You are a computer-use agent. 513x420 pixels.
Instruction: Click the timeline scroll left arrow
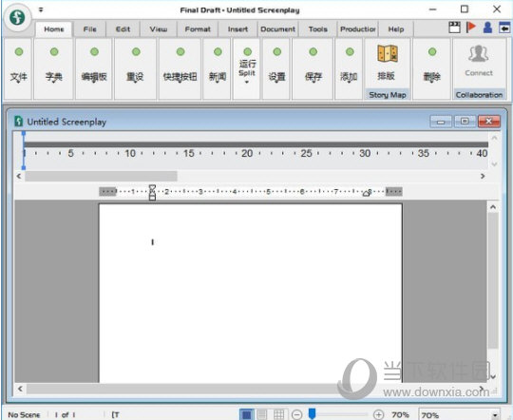point(19,176)
